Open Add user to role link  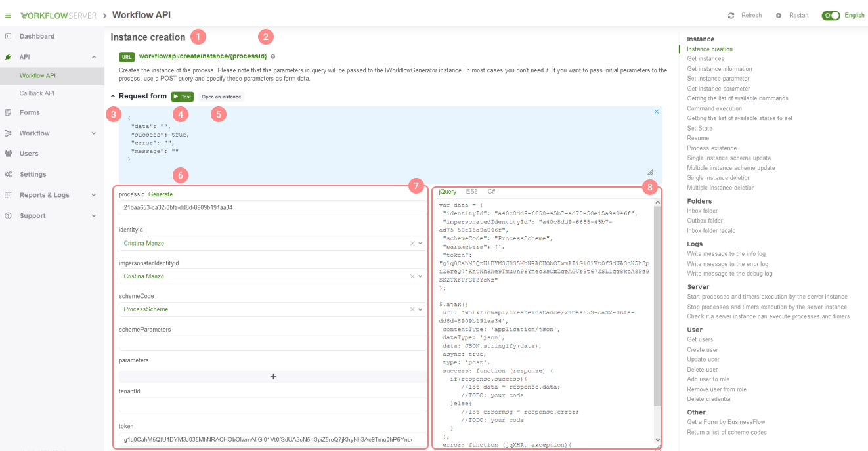pos(708,379)
